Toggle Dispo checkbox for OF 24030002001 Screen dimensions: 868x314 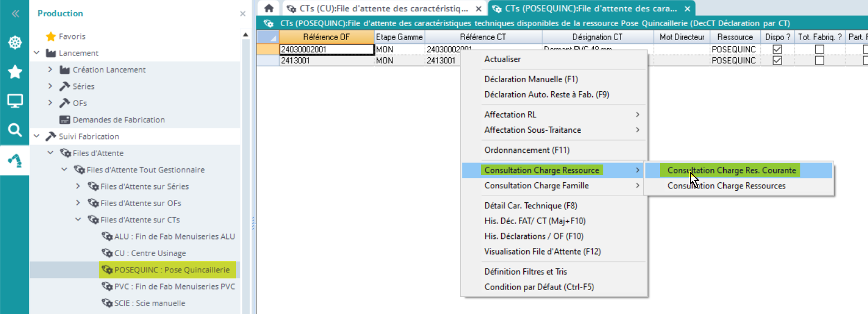(777, 49)
